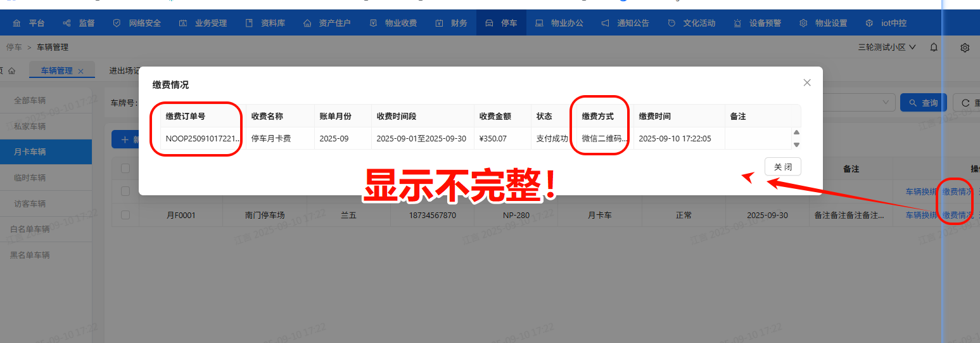This screenshot has height=343, width=980.
Task: Open the 财务 navigation item
Action: 451,23
